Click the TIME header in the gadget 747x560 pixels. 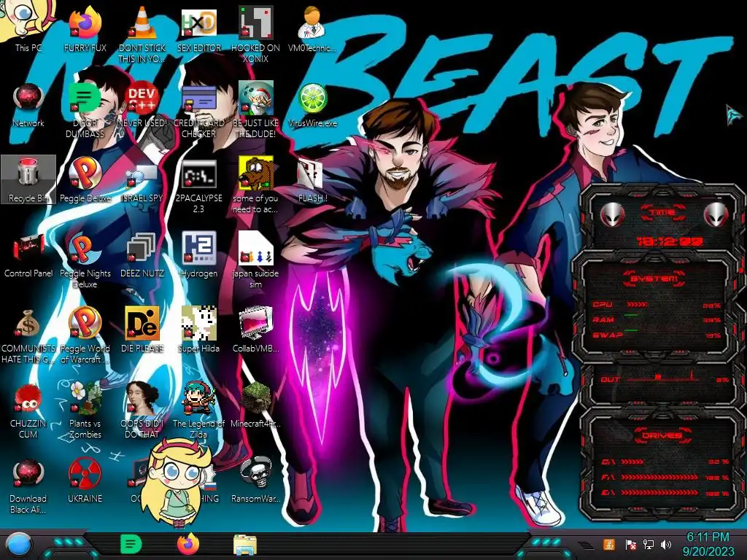coord(662,212)
